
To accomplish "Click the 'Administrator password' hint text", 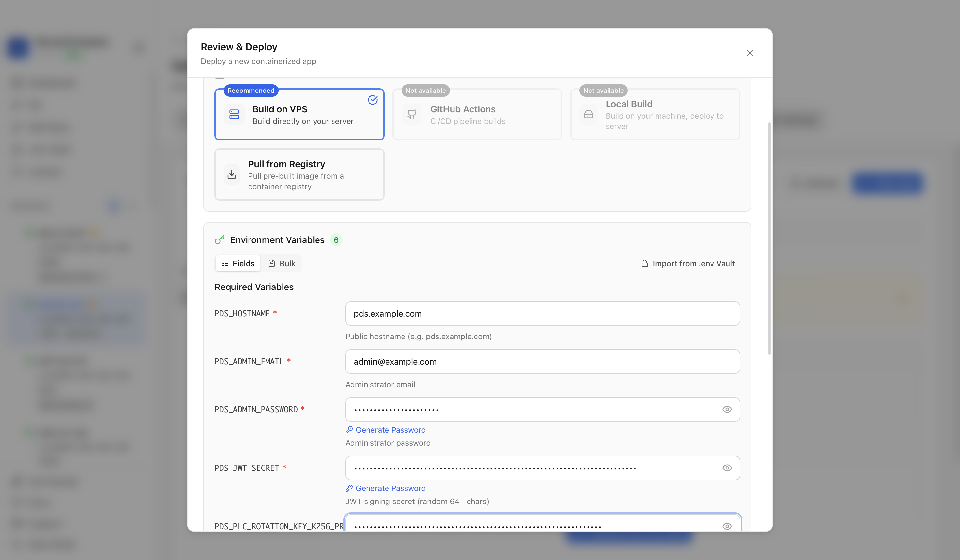I will (x=388, y=443).
